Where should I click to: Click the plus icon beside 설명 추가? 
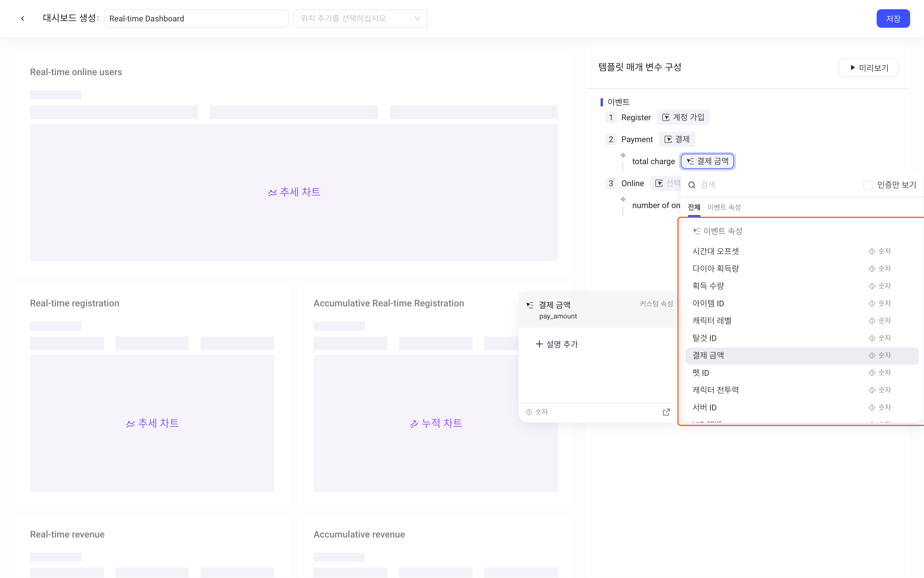(x=539, y=344)
